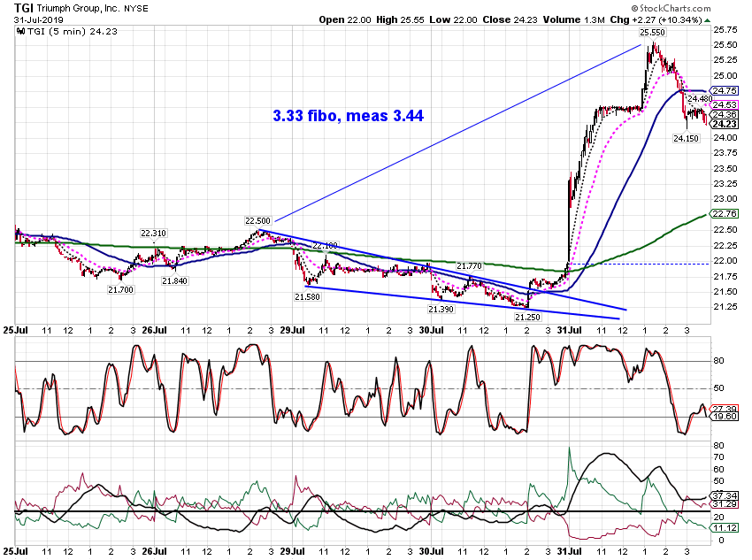Click the TGI (5 min) 24.23 legend text
The height and width of the screenshot is (560, 752).
click(x=73, y=32)
